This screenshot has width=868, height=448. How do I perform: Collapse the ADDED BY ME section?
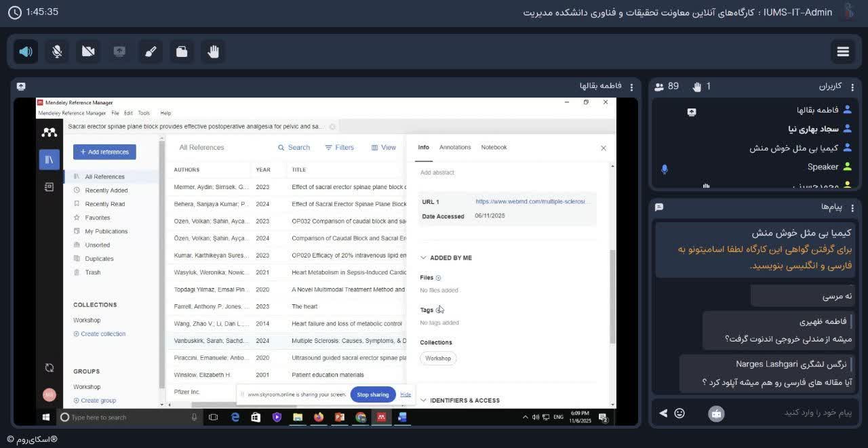[424, 258]
